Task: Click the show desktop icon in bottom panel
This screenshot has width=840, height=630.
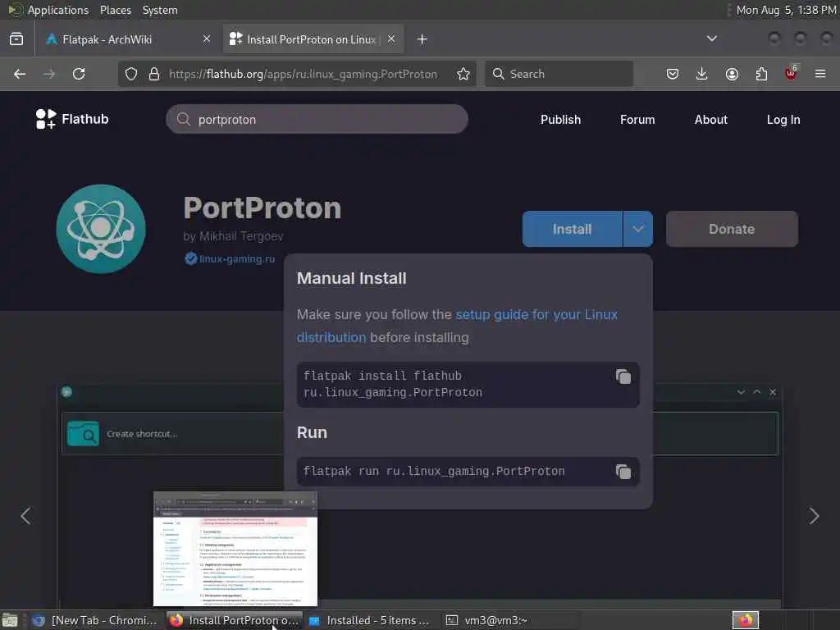Action: pyautogui.click(x=10, y=620)
